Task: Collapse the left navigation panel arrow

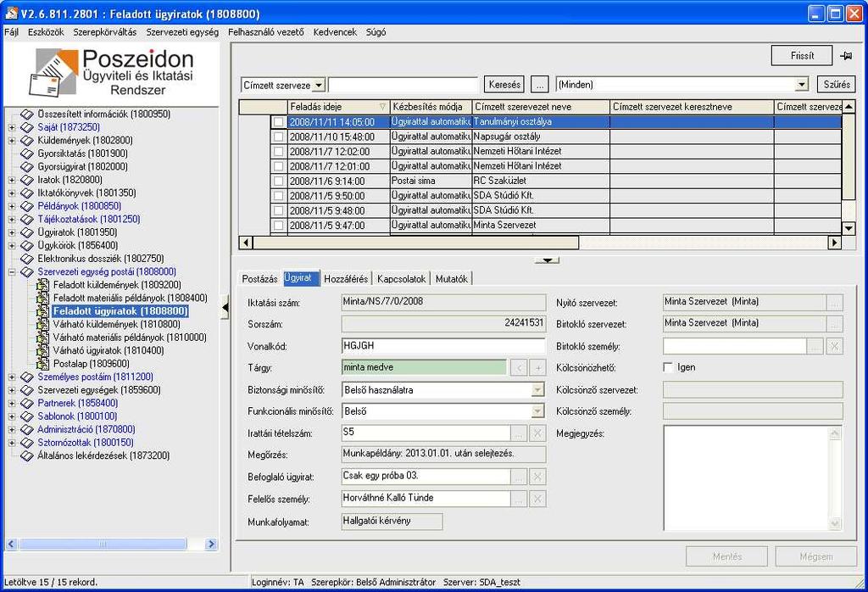Action: point(225,308)
